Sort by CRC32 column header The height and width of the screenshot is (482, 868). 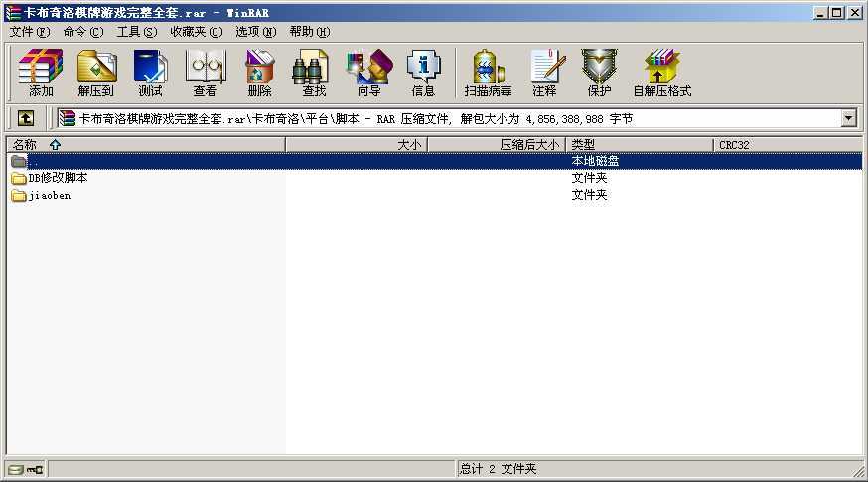click(x=788, y=145)
